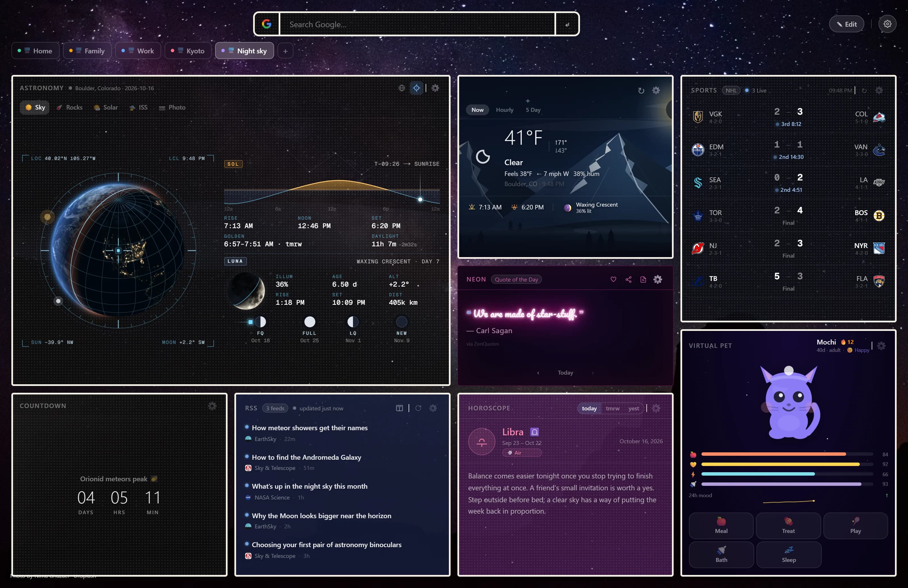Image resolution: width=908 pixels, height=588 pixels.
Task: Submit search with the enter arrow icon
Action: (567, 24)
